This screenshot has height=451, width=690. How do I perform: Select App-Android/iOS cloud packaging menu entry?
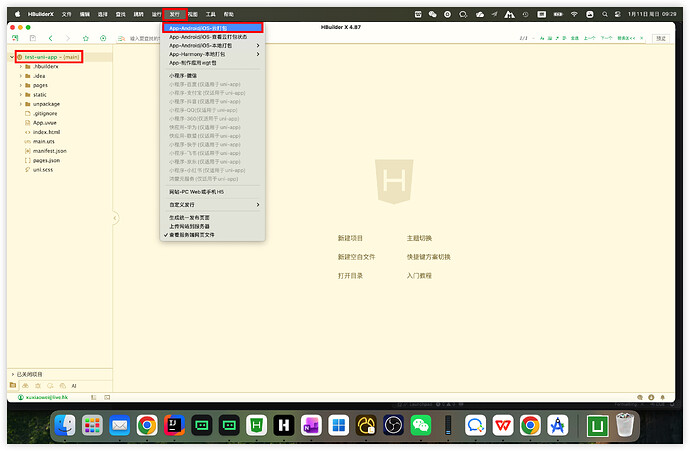[x=211, y=28]
